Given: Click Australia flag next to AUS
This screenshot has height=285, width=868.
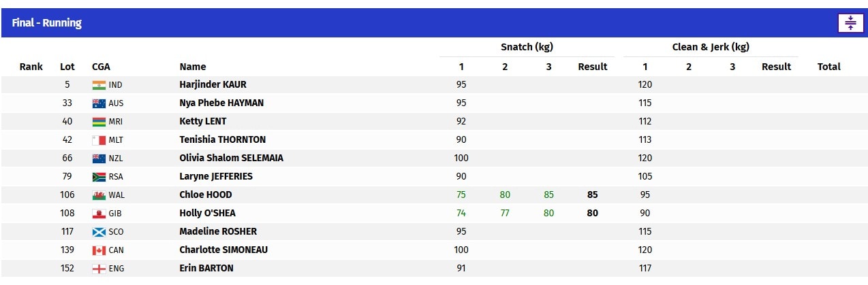Looking at the screenshot, I should [x=99, y=103].
